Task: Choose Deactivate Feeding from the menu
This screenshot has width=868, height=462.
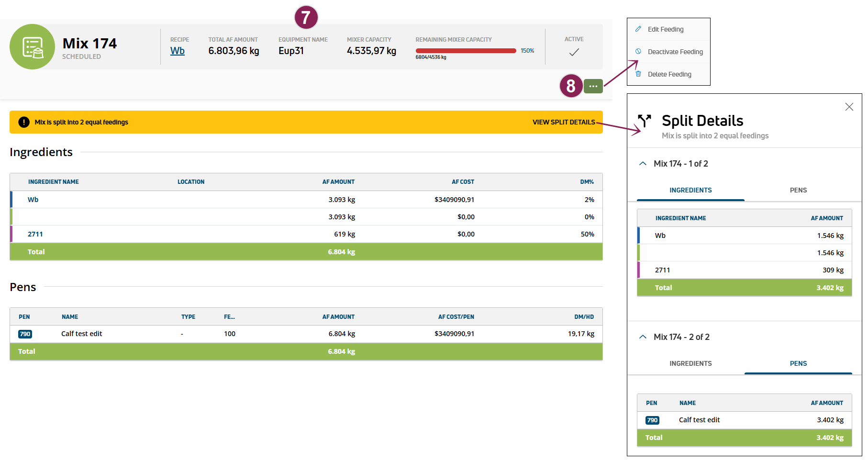Action: (x=675, y=52)
